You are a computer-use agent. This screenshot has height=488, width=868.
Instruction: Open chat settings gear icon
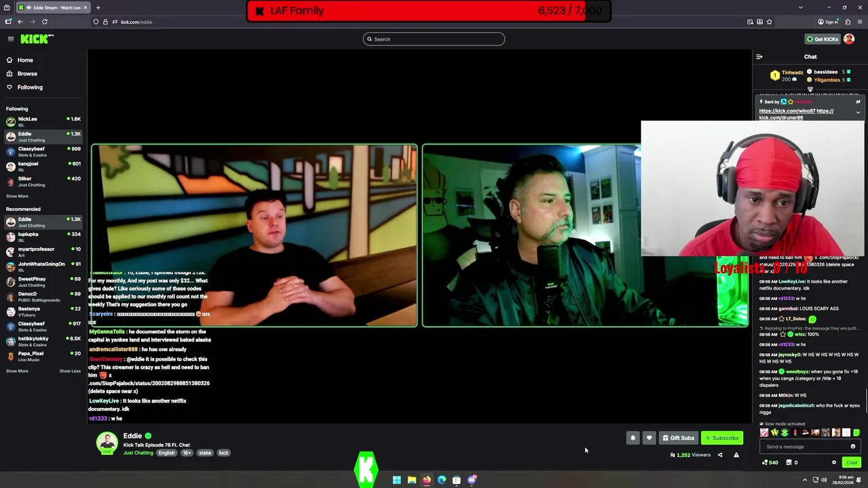point(834,462)
